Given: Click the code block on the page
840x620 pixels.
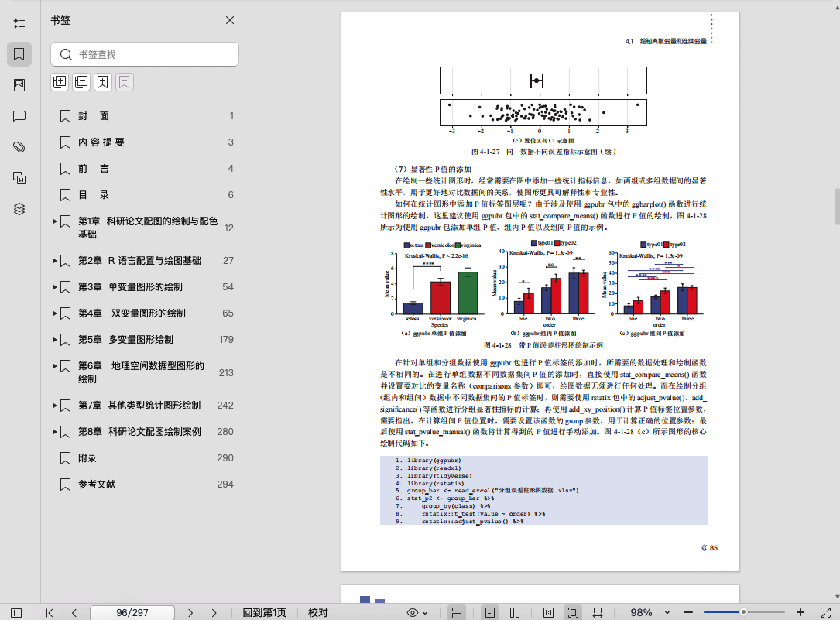Looking at the screenshot, I should point(543,491).
